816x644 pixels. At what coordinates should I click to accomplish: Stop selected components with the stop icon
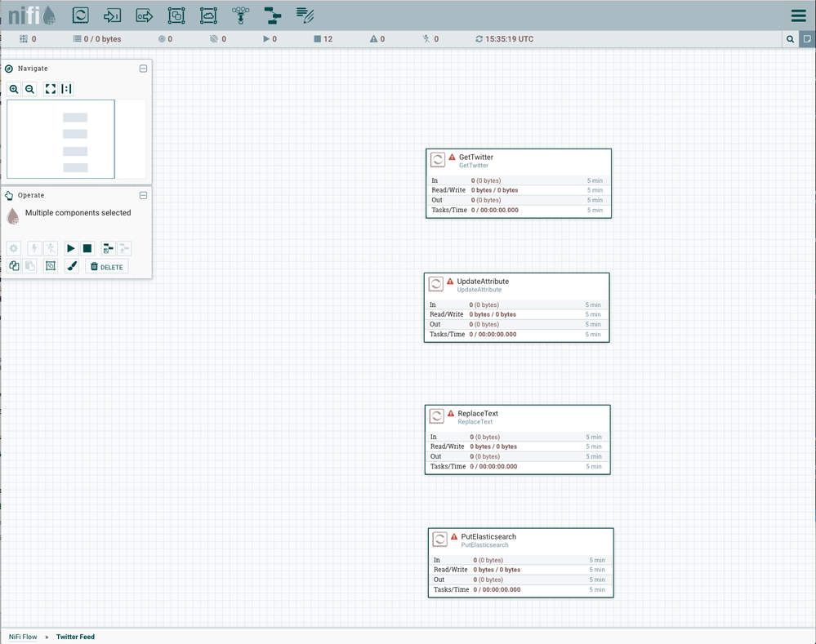tap(87, 248)
